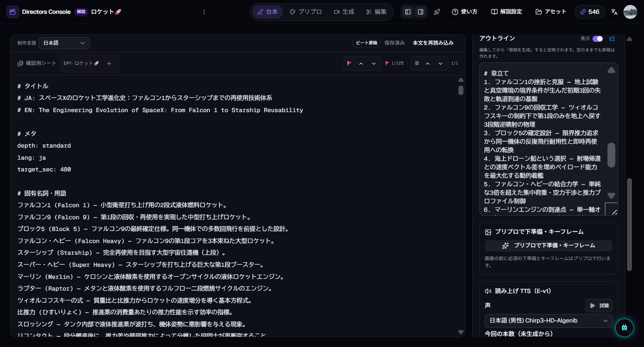Switch to the 生成 tab
Image resolution: width=644 pixels, height=347 pixels.
click(344, 12)
